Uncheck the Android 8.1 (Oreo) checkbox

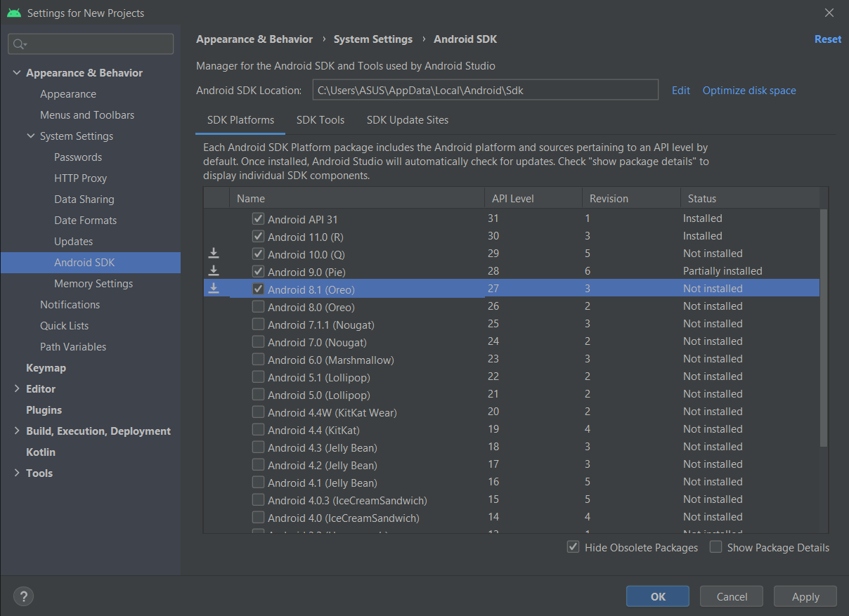(258, 289)
